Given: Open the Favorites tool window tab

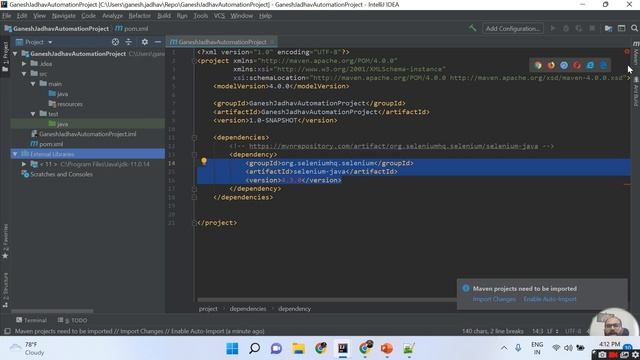Looking at the screenshot, I should pos(5,241).
